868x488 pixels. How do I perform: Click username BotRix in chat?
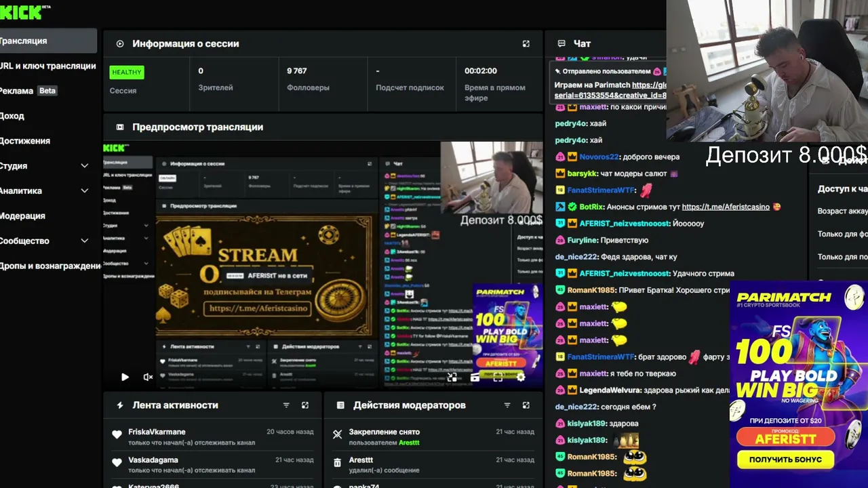pyautogui.click(x=591, y=207)
